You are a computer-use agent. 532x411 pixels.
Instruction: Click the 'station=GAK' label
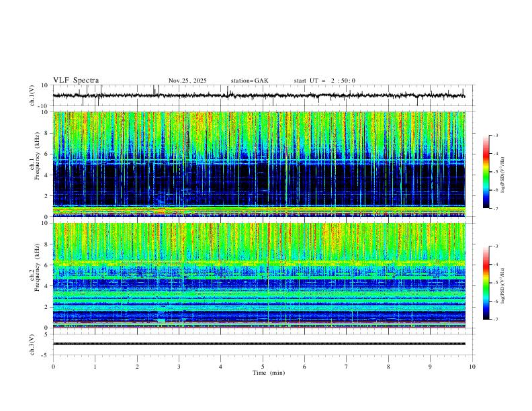[250, 81]
